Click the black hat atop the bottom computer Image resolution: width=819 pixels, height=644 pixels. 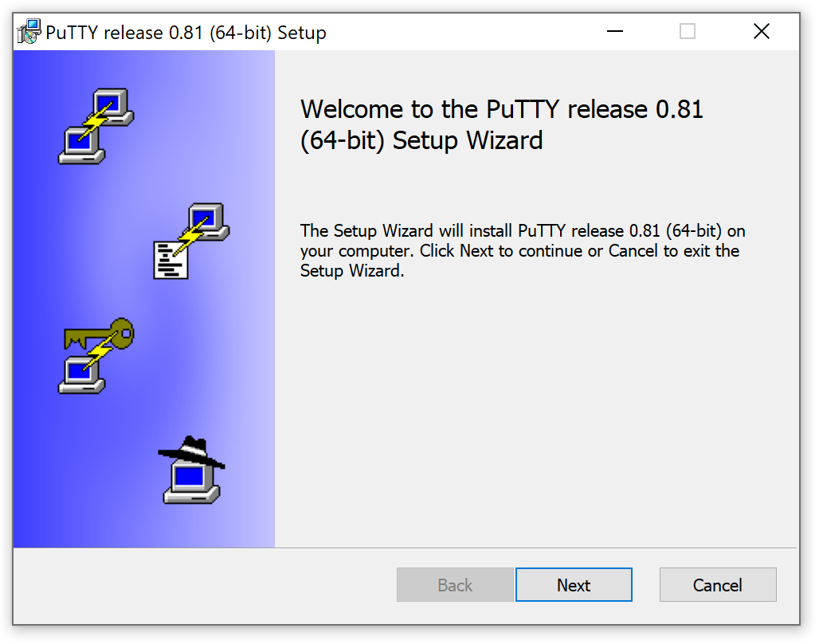pyautogui.click(x=191, y=450)
